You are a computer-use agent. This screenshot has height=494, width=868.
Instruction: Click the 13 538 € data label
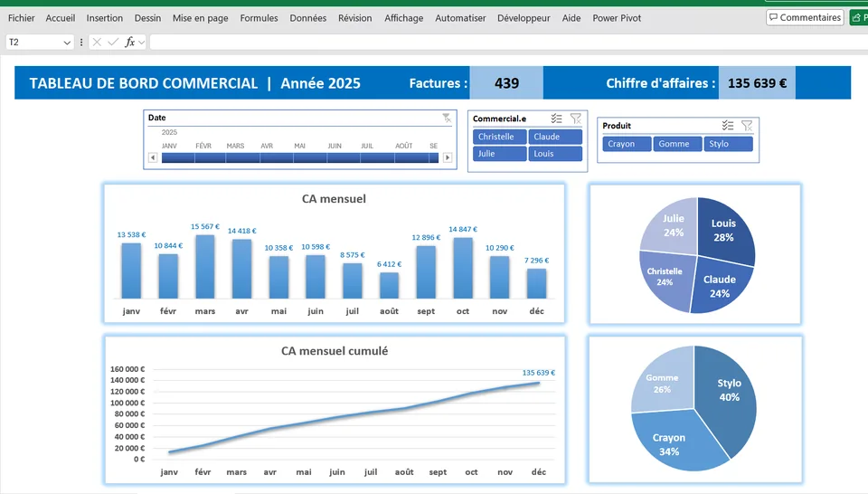(131, 235)
